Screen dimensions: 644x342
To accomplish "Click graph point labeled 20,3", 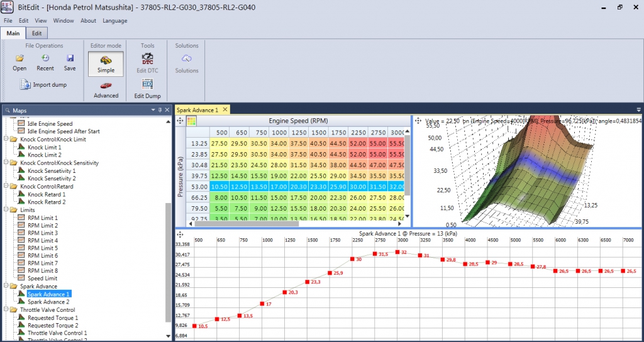I will pos(285,292).
